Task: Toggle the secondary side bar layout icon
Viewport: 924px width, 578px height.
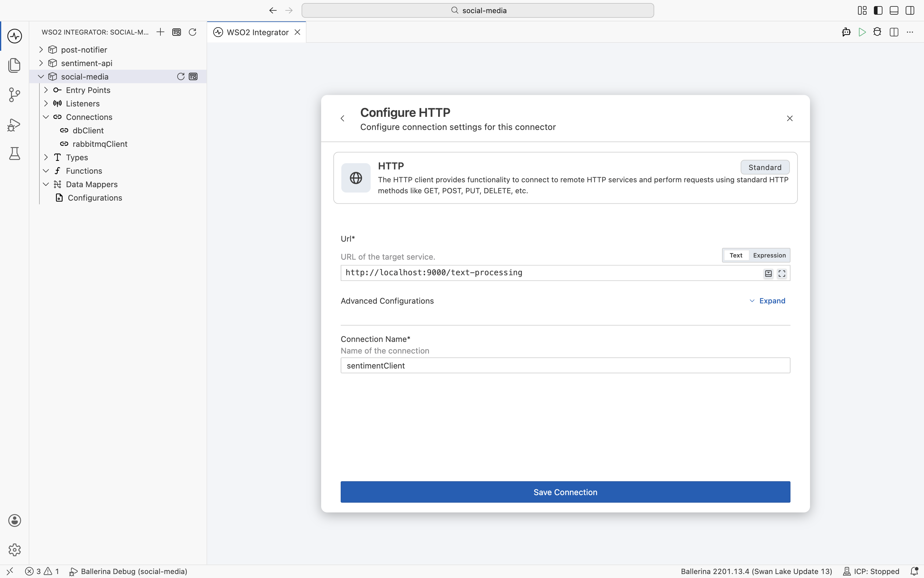Action: click(910, 10)
